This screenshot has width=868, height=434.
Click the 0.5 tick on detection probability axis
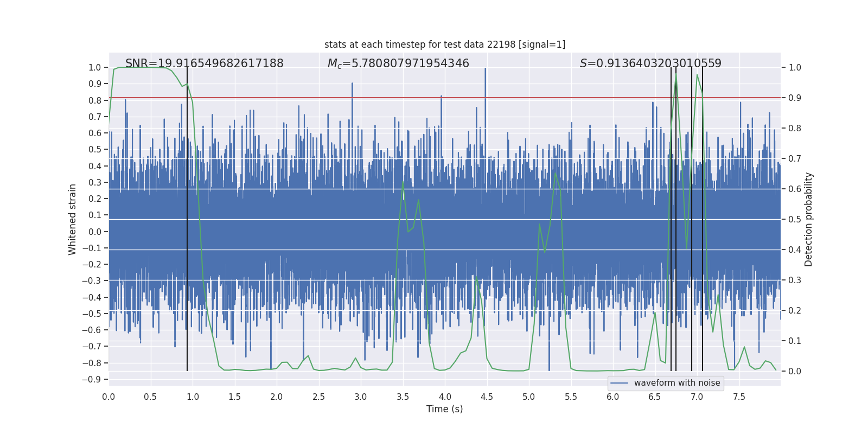(795, 219)
